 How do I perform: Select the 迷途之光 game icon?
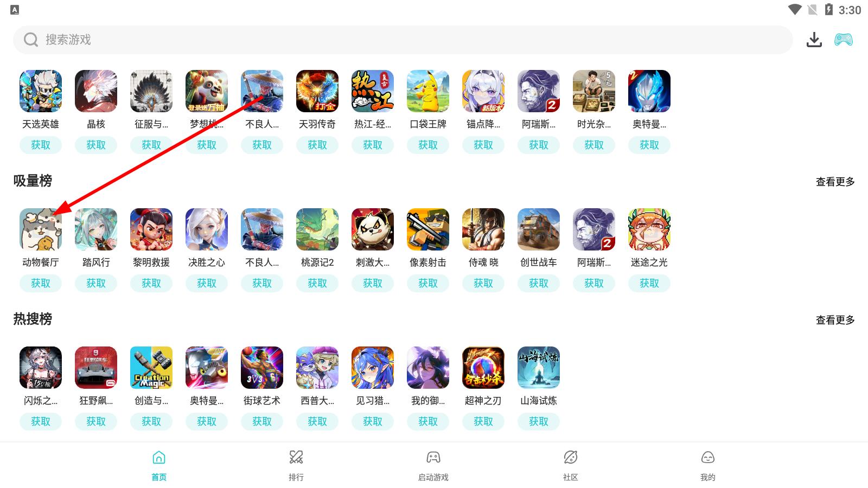pyautogui.click(x=649, y=229)
